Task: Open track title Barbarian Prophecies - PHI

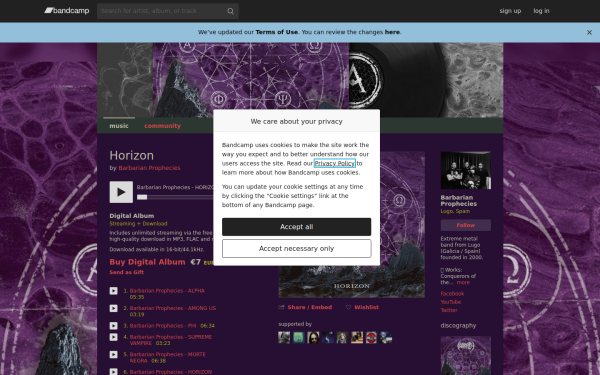Action: pyautogui.click(x=163, y=326)
